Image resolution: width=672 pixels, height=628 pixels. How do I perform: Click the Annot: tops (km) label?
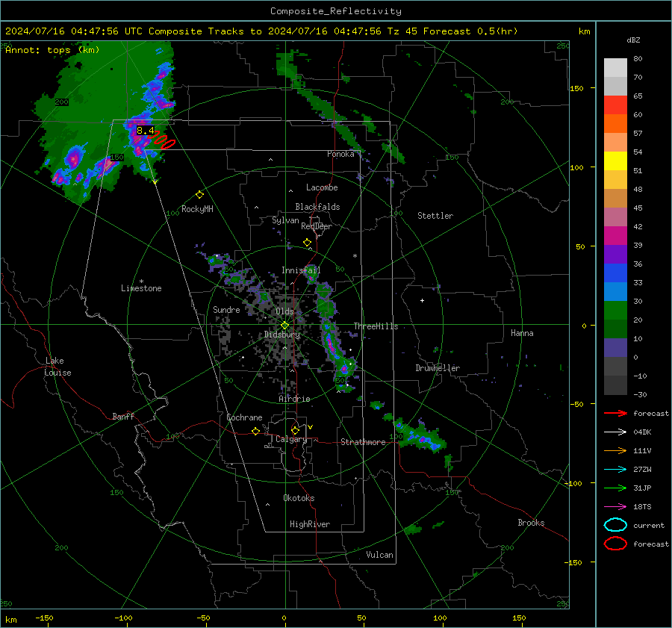coord(52,50)
